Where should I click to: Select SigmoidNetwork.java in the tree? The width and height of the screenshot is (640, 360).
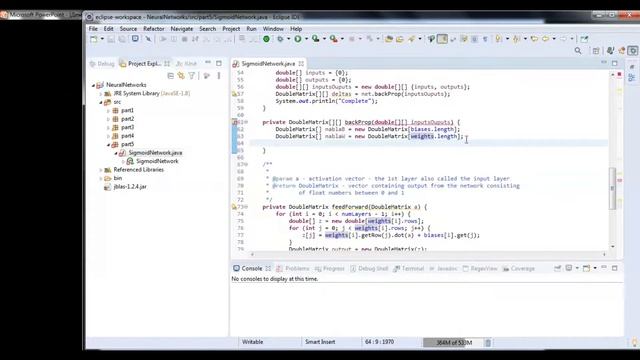(155, 153)
